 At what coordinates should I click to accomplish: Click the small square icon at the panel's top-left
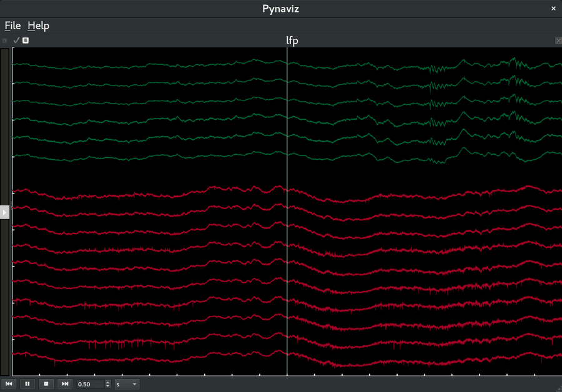5,40
